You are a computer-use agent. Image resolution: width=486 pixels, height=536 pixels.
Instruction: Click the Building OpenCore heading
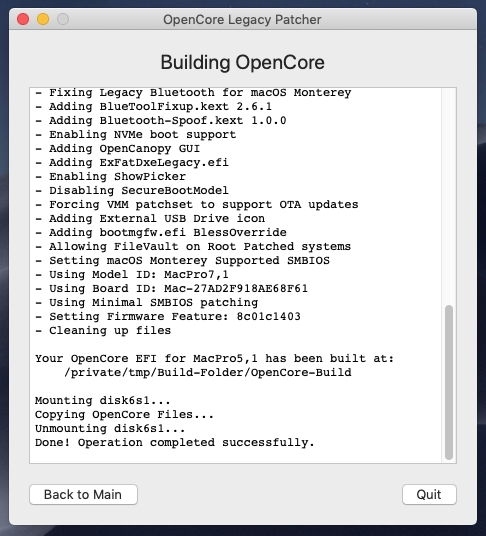tap(242, 62)
